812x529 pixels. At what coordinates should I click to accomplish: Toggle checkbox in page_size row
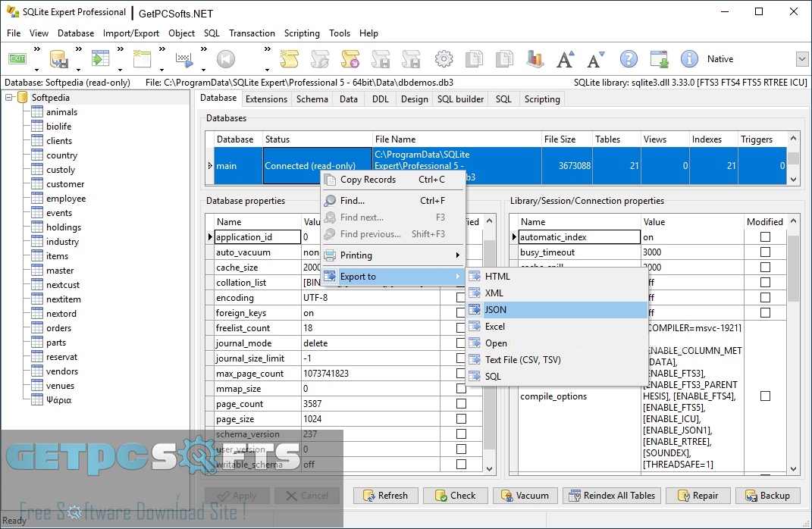pyautogui.click(x=461, y=419)
